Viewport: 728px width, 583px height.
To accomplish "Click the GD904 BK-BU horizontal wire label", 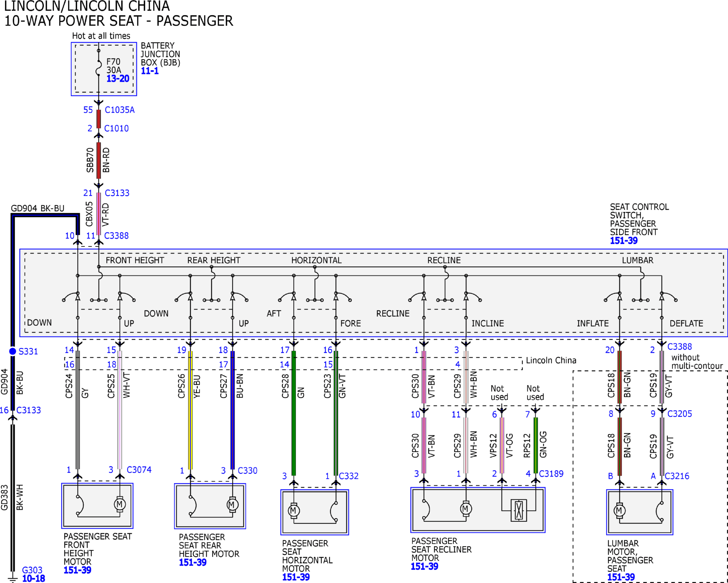I will 38,208.
